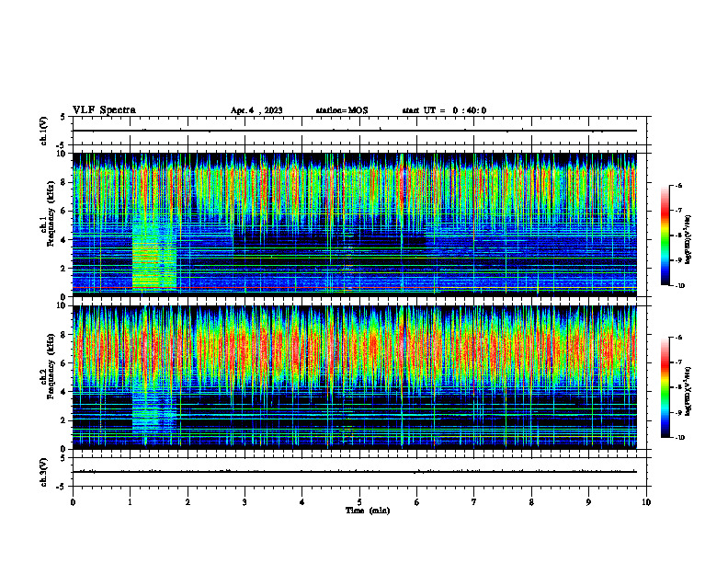Image resolution: width=728 pixels, height=563 pixels.
Task: Click the ch.2 spectrogram color scale bar
Action: pos(665,387)
